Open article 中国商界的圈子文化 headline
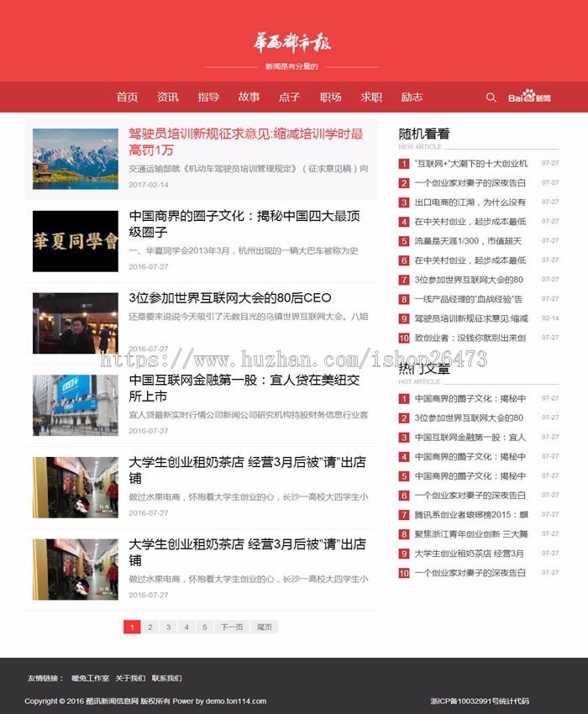Image resolution: width=588 pixels, height=714 pixels. pos(244,223)
